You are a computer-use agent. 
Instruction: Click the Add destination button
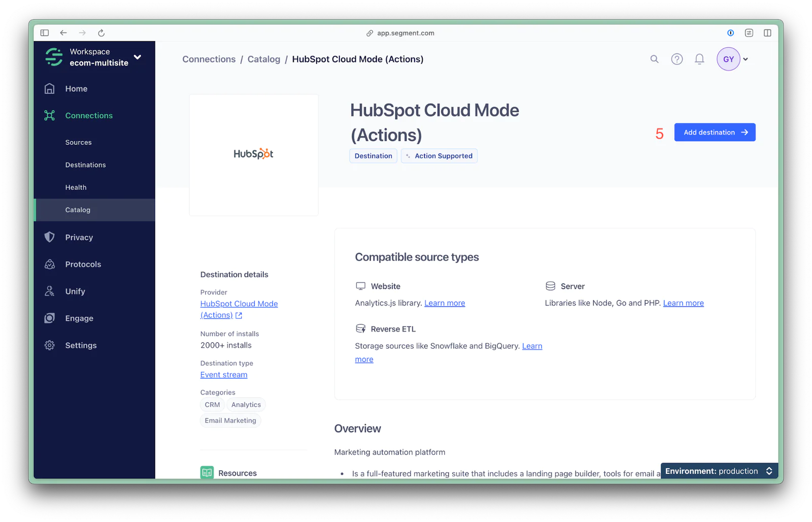click(715, 133)
